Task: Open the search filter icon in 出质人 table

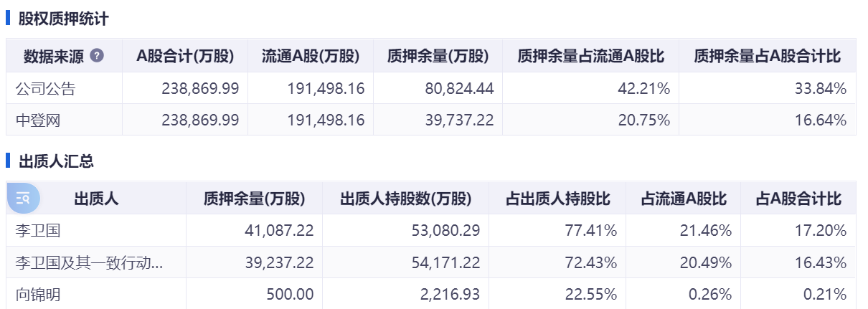Action: [24, 198]
